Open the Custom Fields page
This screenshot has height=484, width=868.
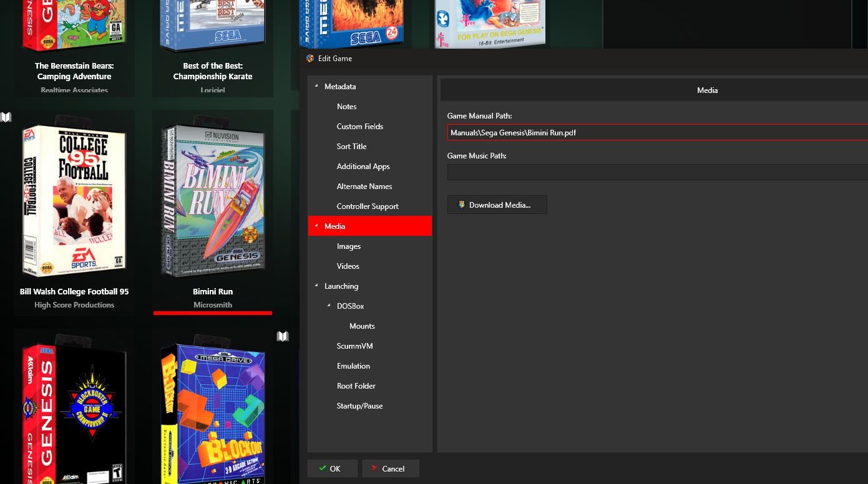tap(360, 127)
